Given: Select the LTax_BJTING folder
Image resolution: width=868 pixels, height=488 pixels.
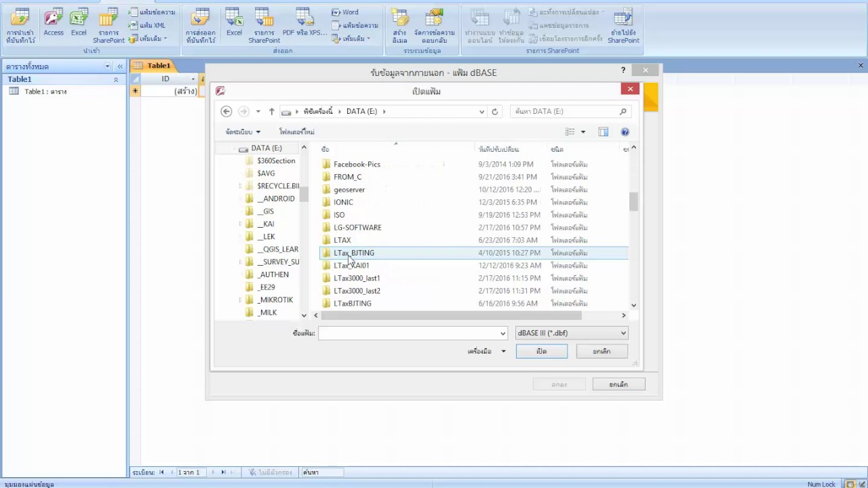Looking at the screenshot, I should 354,253.
